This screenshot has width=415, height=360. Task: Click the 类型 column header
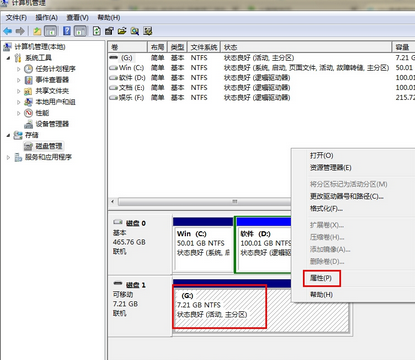click(x=177, y=47)
